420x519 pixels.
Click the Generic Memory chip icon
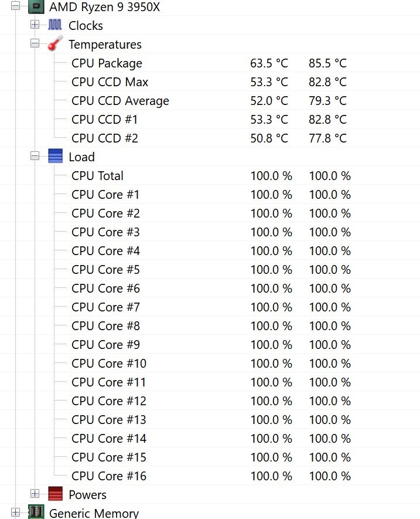(x=36, y=512)
